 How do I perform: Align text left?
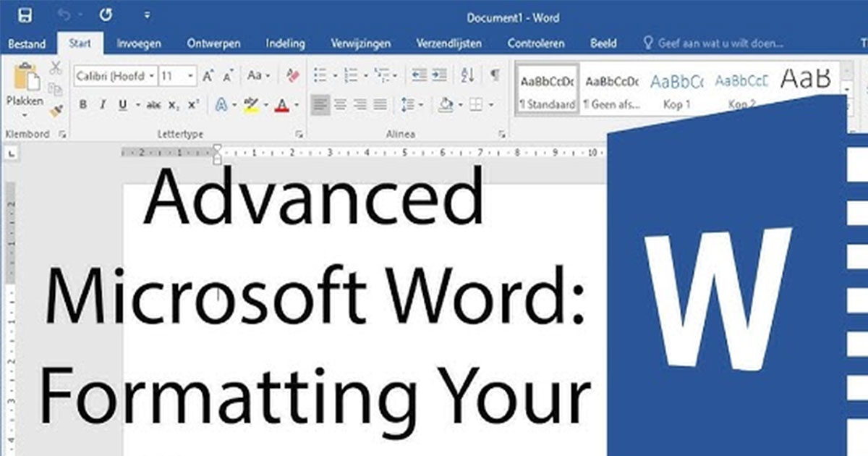pos(321,105)
